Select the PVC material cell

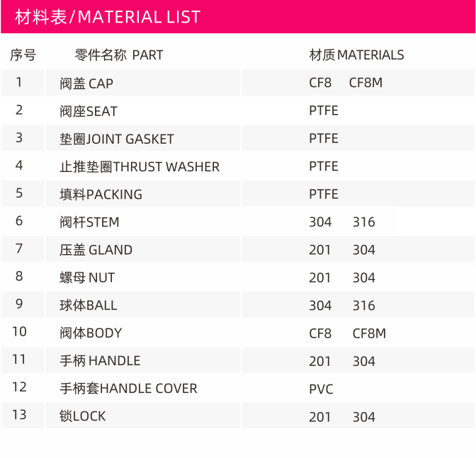(x=321, y=389)
